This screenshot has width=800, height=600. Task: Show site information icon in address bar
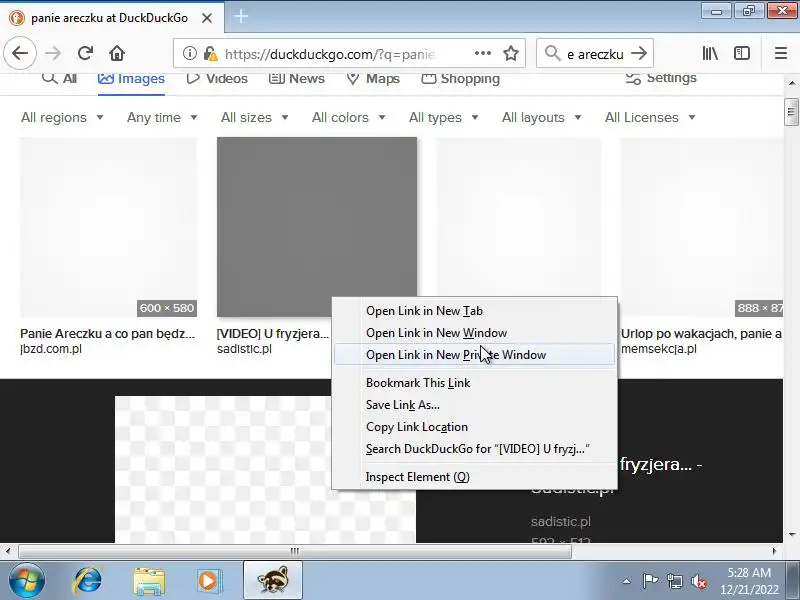click(x=189, y=53)
